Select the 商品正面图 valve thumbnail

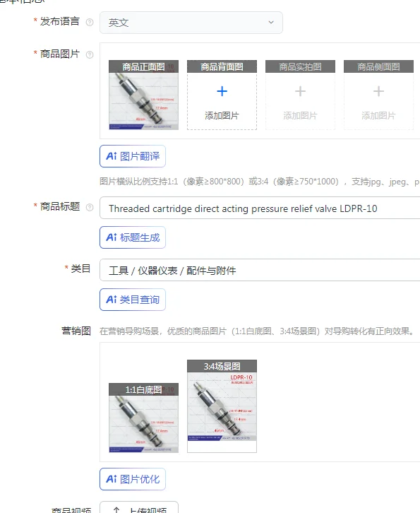143,95
